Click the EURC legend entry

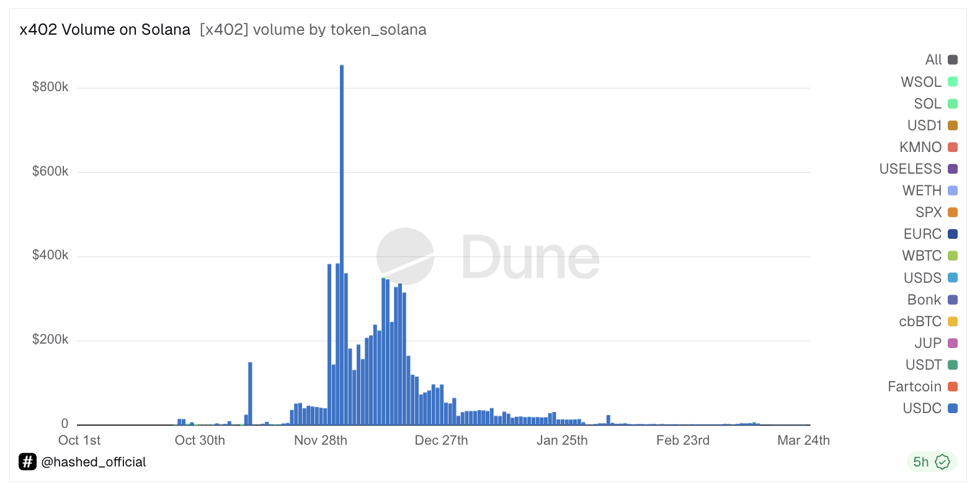click(930, 234)
